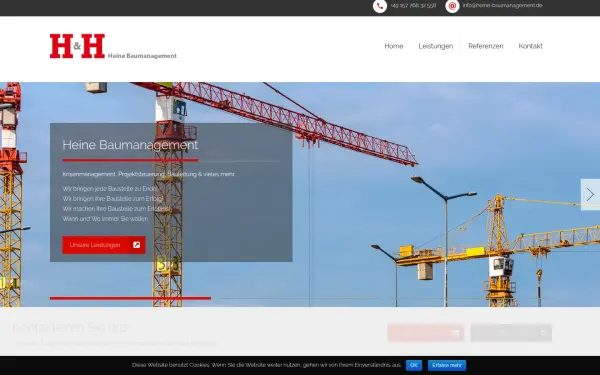Viewport: 600px width, 375px height.
Task: Click the H&H Heine Baumanagement logo
Action: tap(113, 46)
